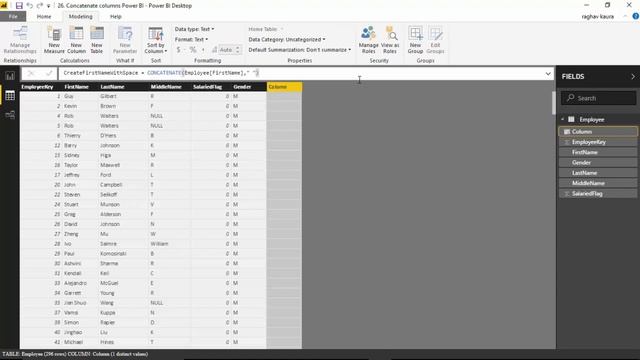Image resolution: width=640 pixels, height=360 pixels.
Task: Commit the formula with checkmark icon
Action: click(x=49, y=73)
